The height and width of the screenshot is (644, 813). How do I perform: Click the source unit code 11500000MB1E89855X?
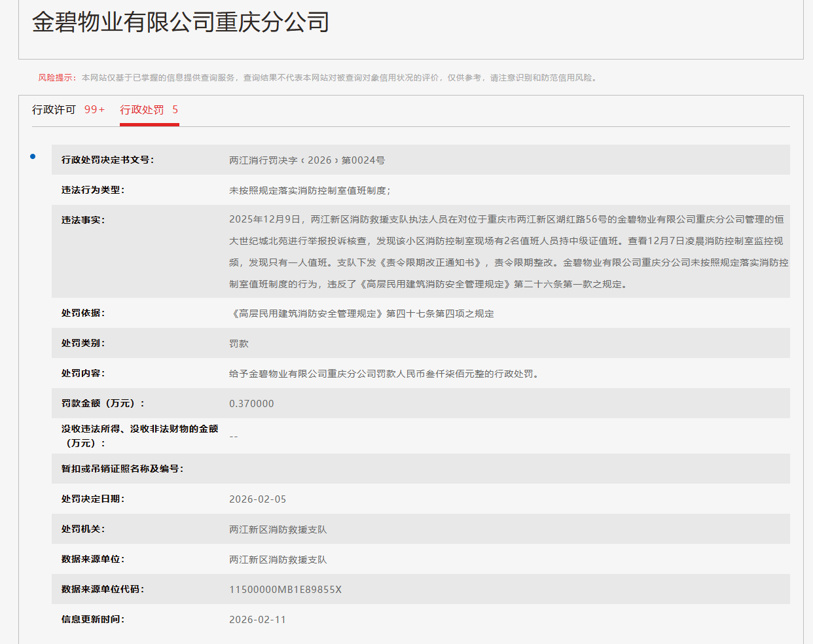pyautogui.click(x=285, y=590)
